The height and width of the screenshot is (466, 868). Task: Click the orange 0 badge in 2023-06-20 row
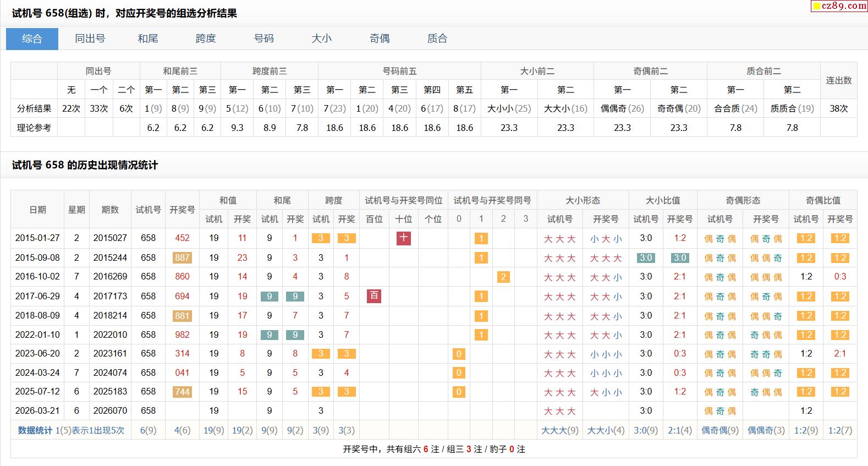point(459,354)
